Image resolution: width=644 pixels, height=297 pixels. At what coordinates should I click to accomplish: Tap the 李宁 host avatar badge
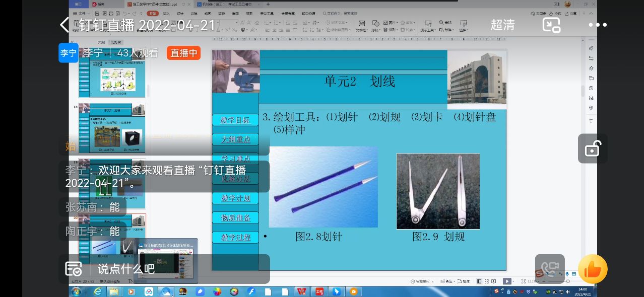(68, 53)
